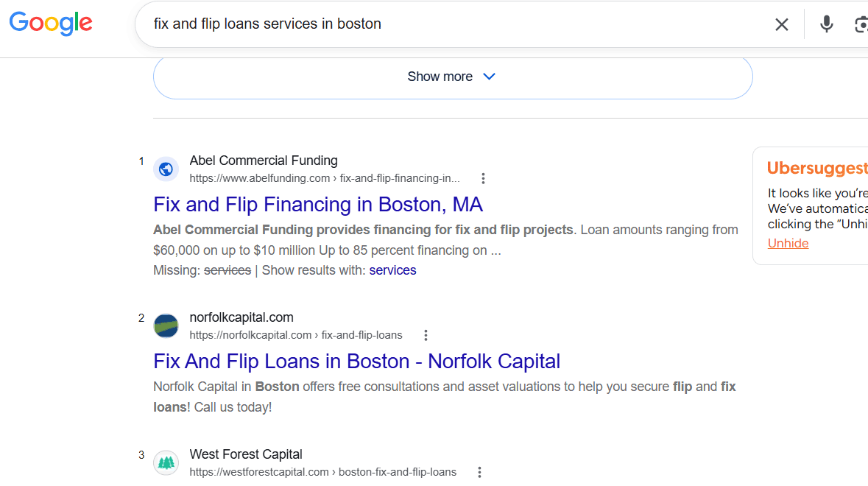Screen dimensions: 868x486
Task: Show results with services link
Action: [392, 270]
